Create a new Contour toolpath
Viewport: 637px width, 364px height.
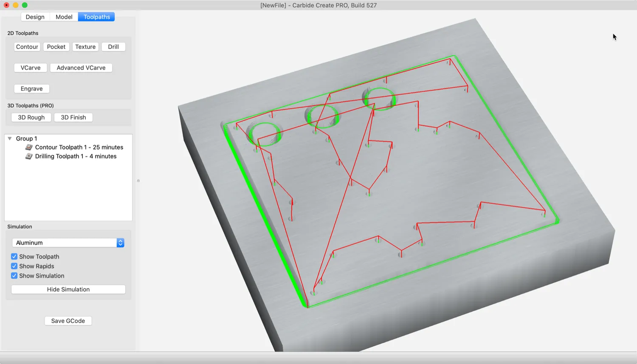tap(27, 47)
